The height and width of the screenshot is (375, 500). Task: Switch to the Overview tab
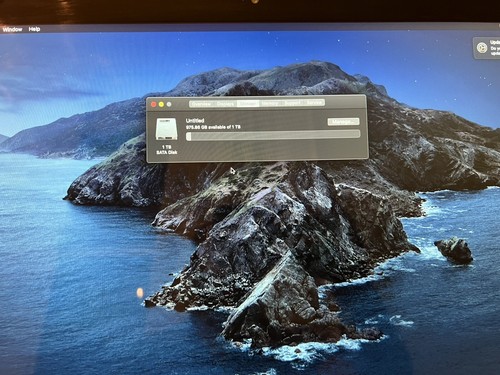[201, 104]
